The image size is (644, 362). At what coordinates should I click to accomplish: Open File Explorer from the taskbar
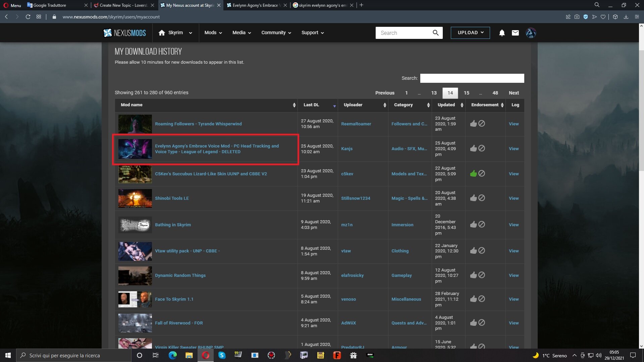[x=189, y=355]
